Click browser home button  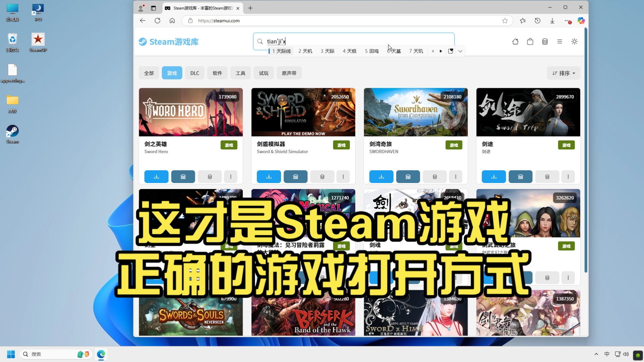[172, 20]
